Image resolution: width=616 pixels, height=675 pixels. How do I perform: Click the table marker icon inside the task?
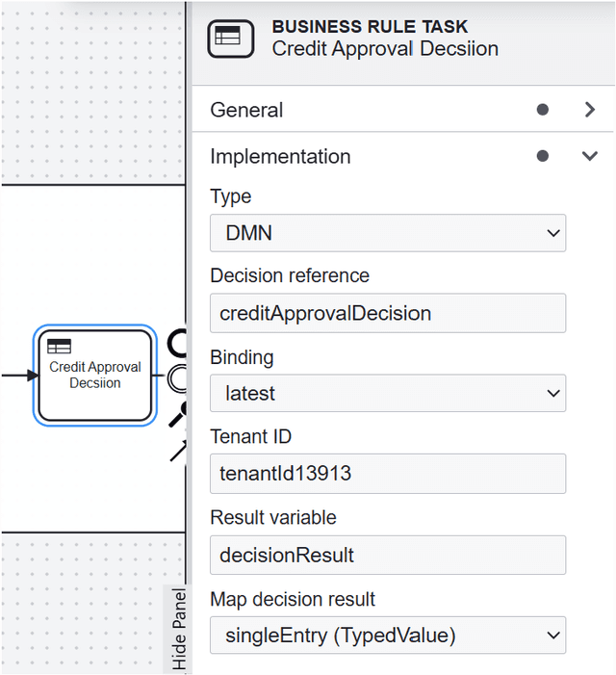(59, 347)
